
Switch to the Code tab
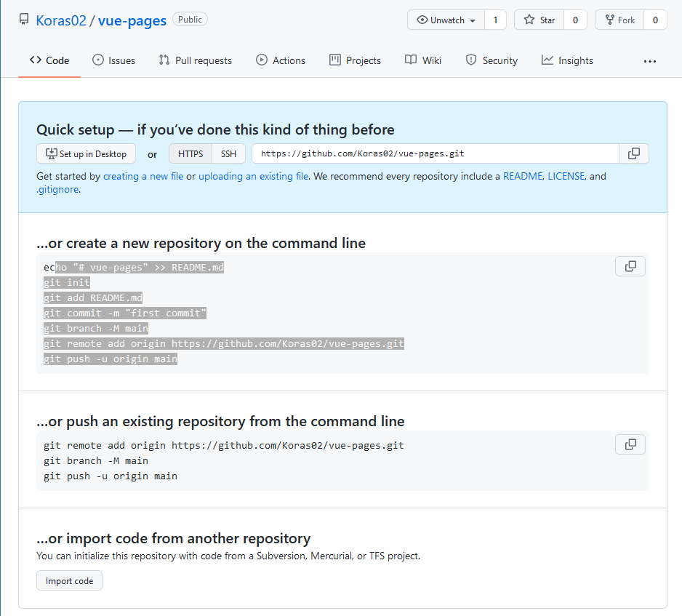tap(49, 60)
